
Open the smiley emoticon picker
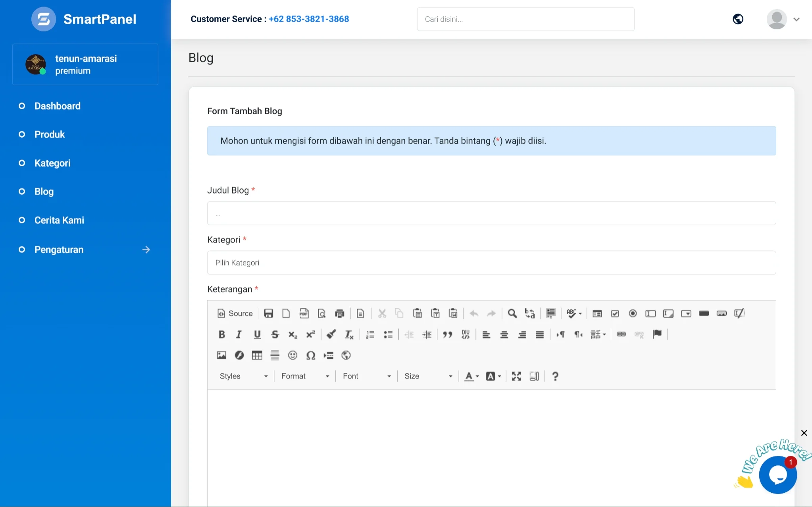click(293, 355)
